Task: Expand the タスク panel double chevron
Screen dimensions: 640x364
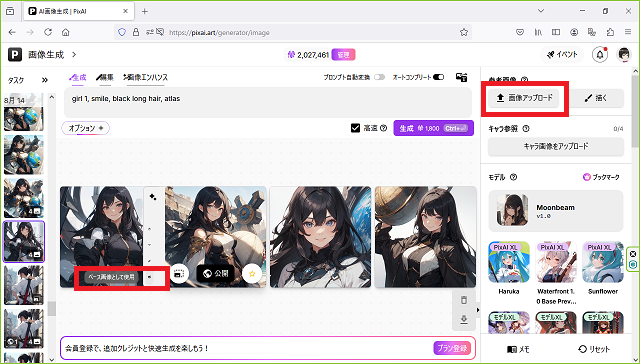Action: (x=45, y=80)
